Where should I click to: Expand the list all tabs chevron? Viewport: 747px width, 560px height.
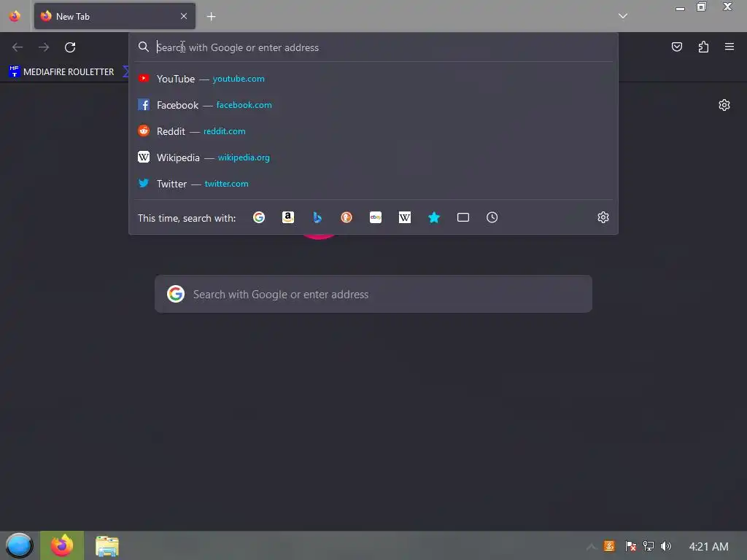(623, 16)
